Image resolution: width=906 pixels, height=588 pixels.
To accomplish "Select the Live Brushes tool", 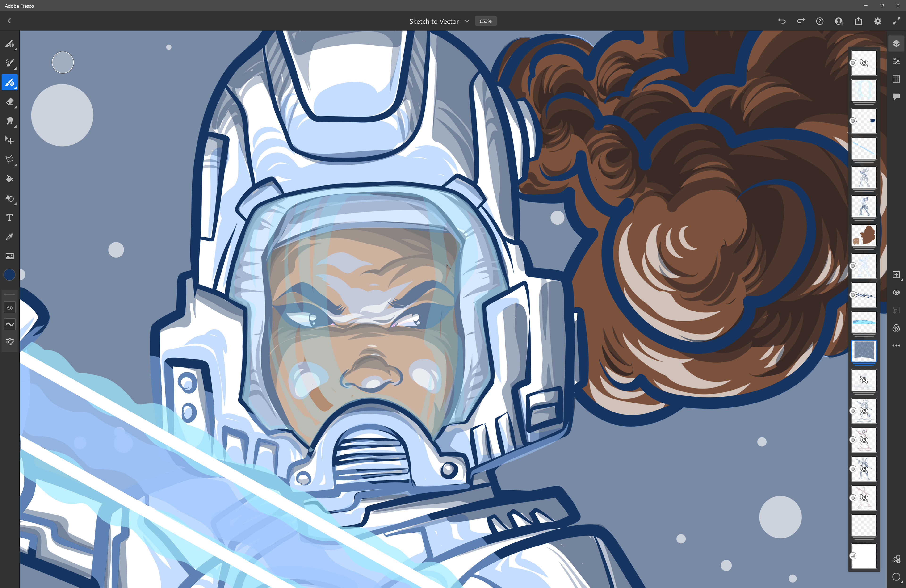I will 9,63.
